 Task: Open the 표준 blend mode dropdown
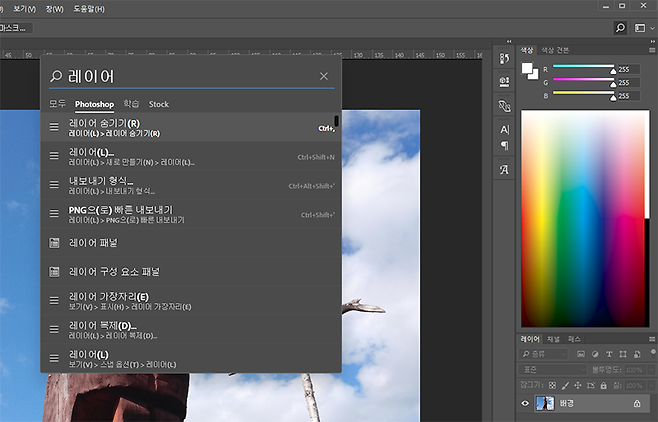(x=550, y=368)
